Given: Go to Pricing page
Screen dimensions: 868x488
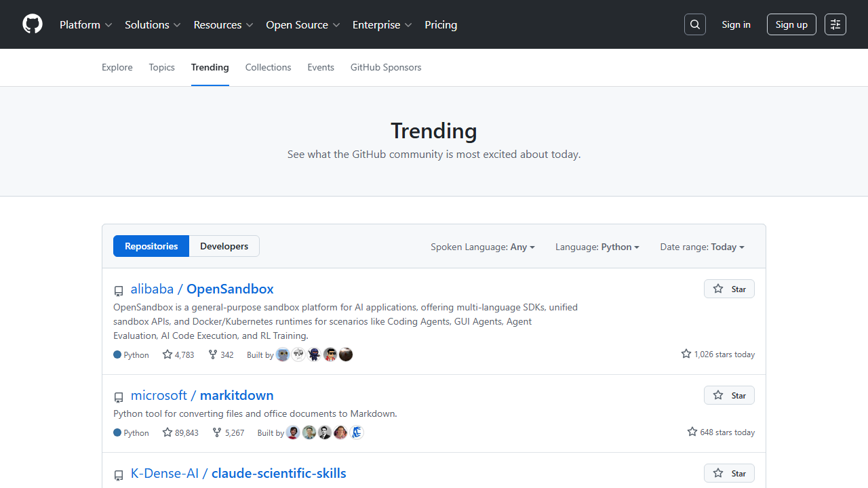Looking at the screenshot, I should [x=441, y=24].
